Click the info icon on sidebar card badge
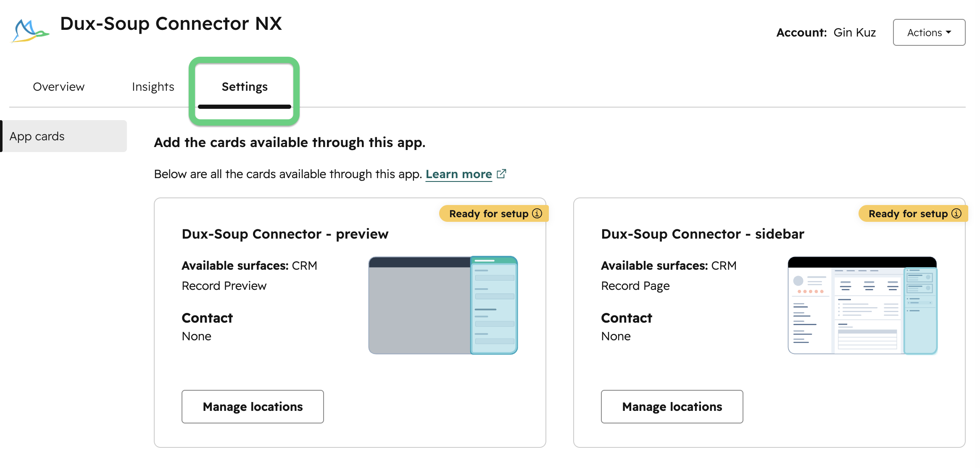Viewport: 980px width, 468px height. 956,213
